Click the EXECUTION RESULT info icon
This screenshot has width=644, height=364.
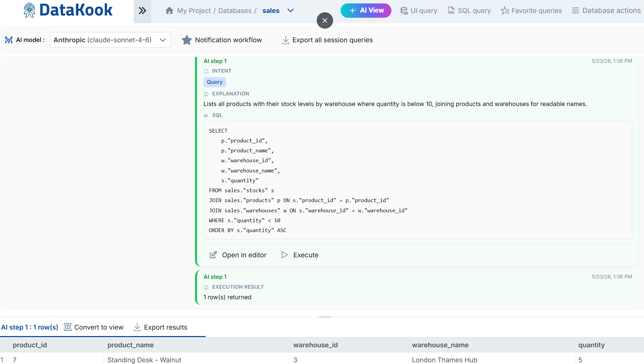pyautogui.click(x=206, y=287)
